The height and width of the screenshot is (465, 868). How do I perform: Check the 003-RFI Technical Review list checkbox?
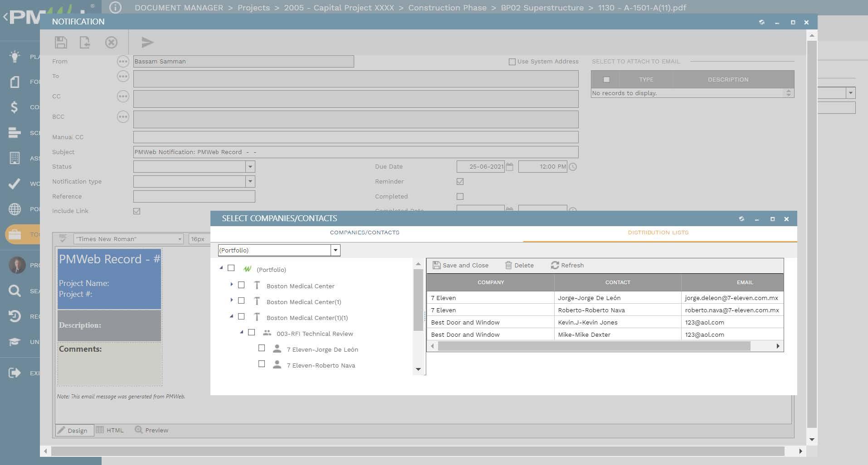click(x=251, y=332)
